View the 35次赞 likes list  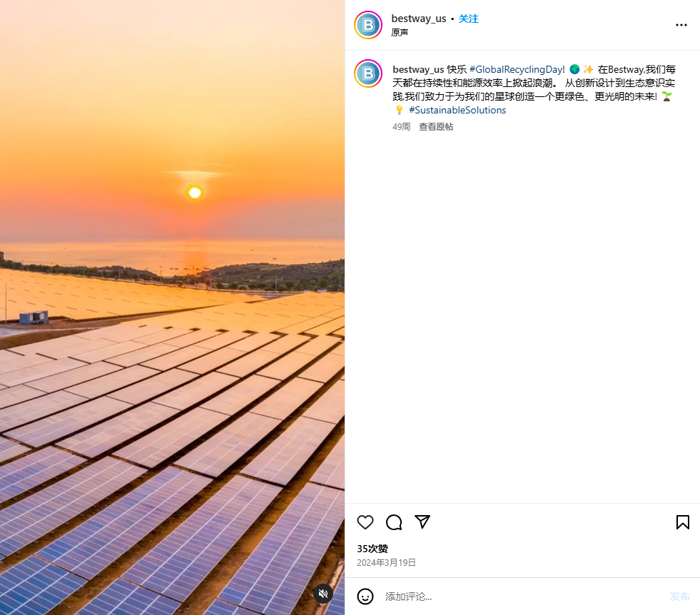coord(372,549)
